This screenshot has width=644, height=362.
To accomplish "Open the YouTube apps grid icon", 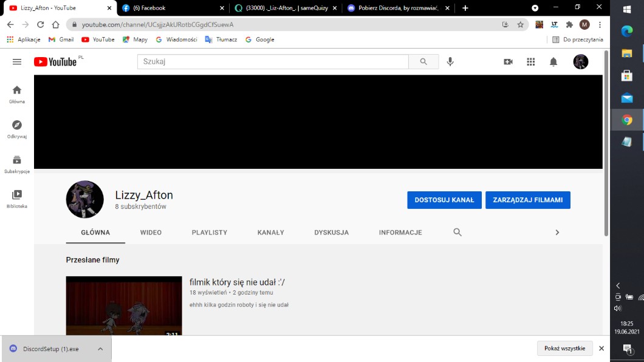I will (530, 62).
